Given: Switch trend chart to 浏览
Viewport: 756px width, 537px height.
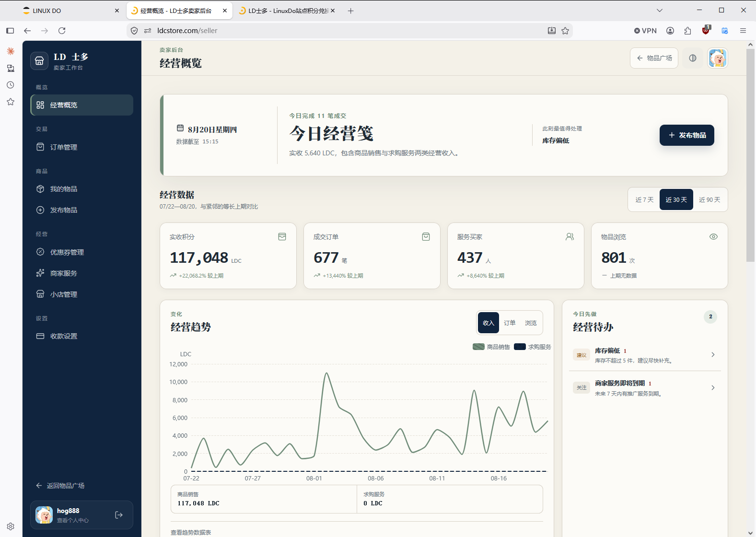Looking at the screenshot, I should click(531, 323).
